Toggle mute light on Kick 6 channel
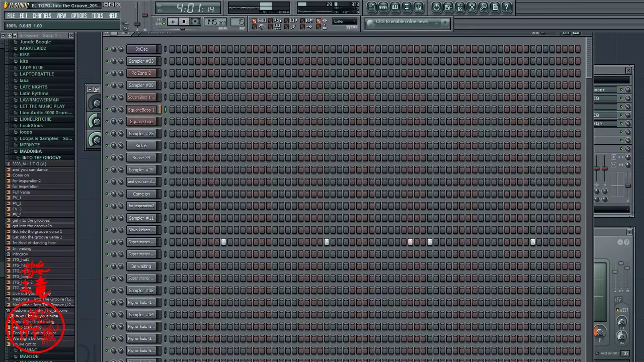This screenshot has height=362, width=644. point(107,145)
